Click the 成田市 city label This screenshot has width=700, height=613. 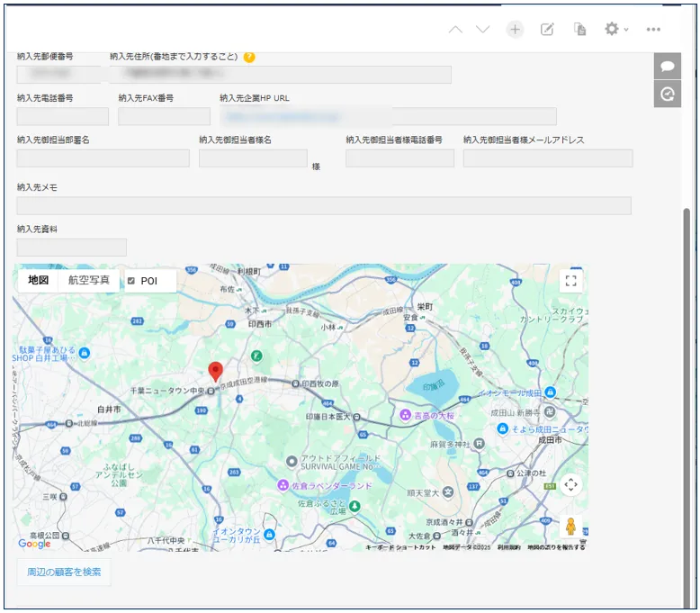coord(550,440)
